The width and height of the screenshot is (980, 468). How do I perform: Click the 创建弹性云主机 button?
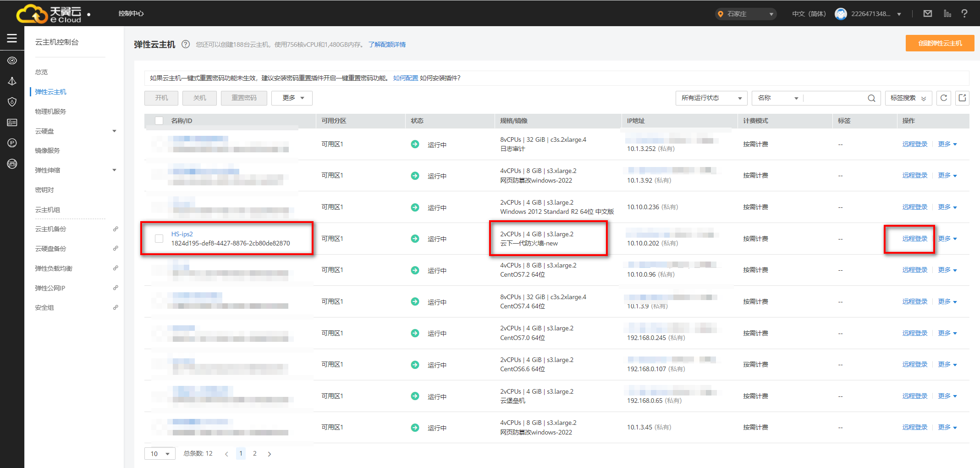point(940,43)
